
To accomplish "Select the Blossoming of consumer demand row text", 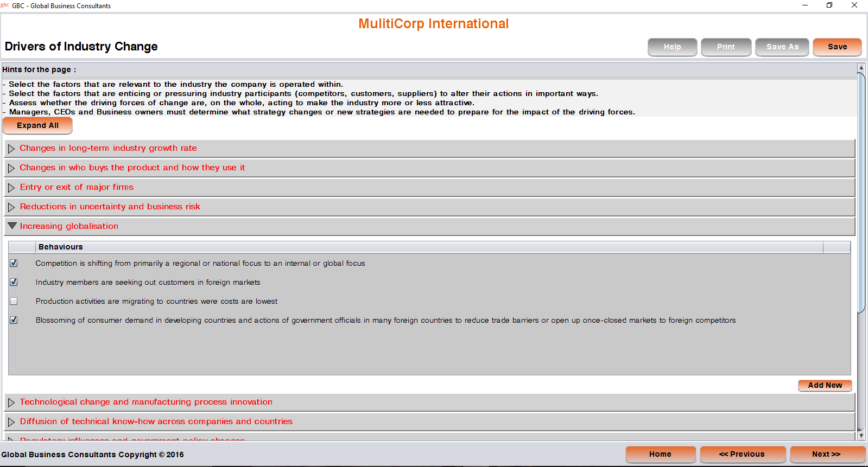I will 385,320.
